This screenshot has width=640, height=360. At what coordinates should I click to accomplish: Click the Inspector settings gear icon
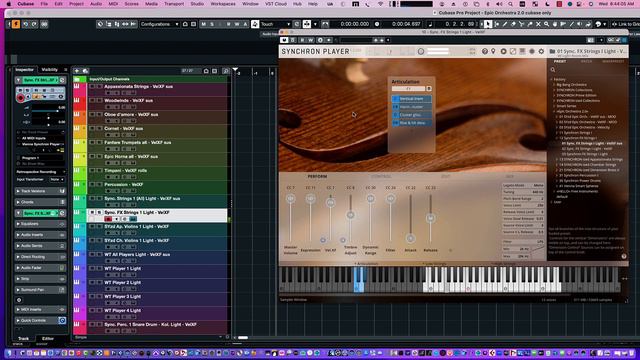point(19,300)
